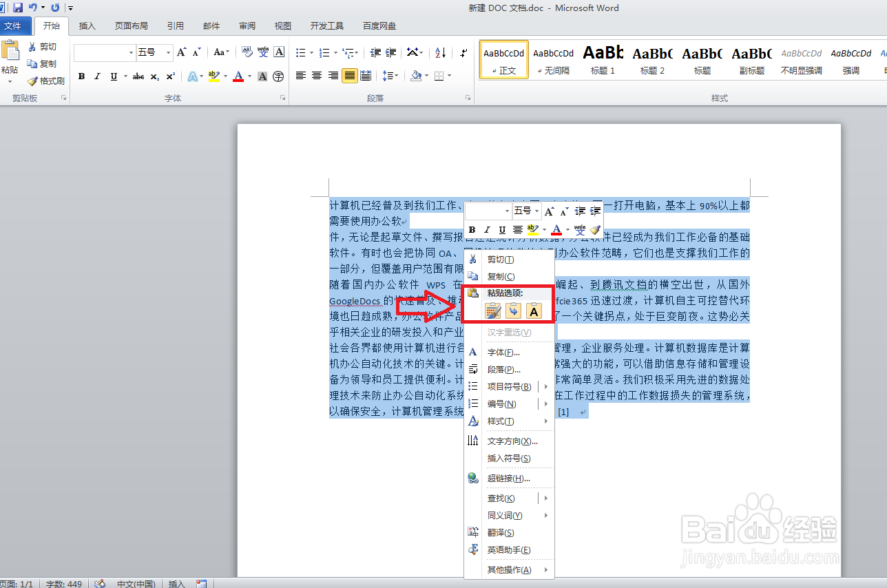Choose Hyperlink (超链接) from the context menu
Screen dimensions: 887x588
point(509,479)
